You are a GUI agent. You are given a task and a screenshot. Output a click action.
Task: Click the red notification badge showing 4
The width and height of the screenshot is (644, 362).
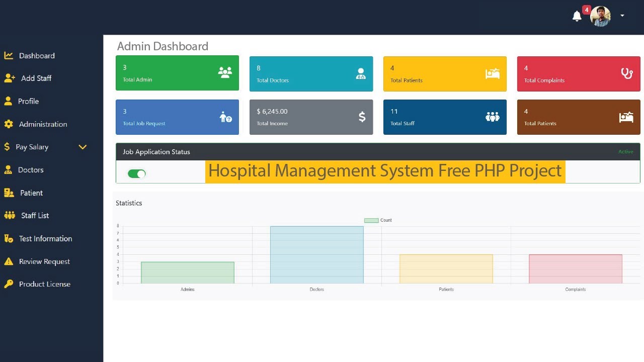[587, 10]
